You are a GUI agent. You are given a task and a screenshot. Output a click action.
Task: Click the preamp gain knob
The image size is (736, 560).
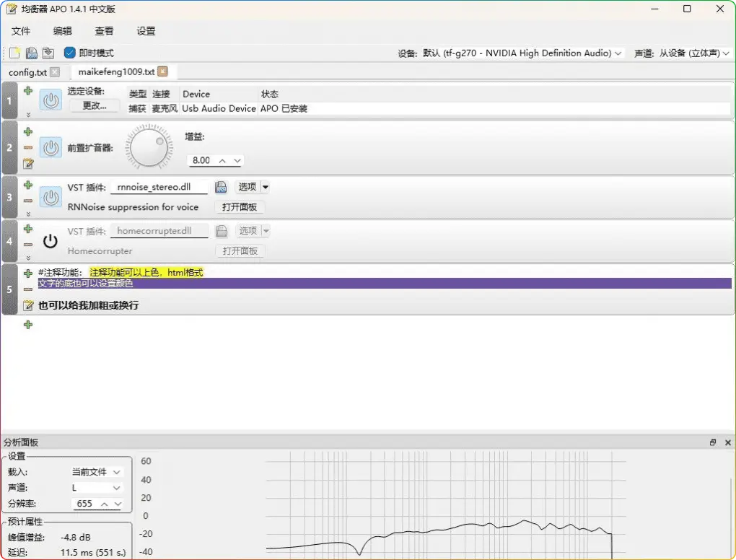click(x=149, y=148)
